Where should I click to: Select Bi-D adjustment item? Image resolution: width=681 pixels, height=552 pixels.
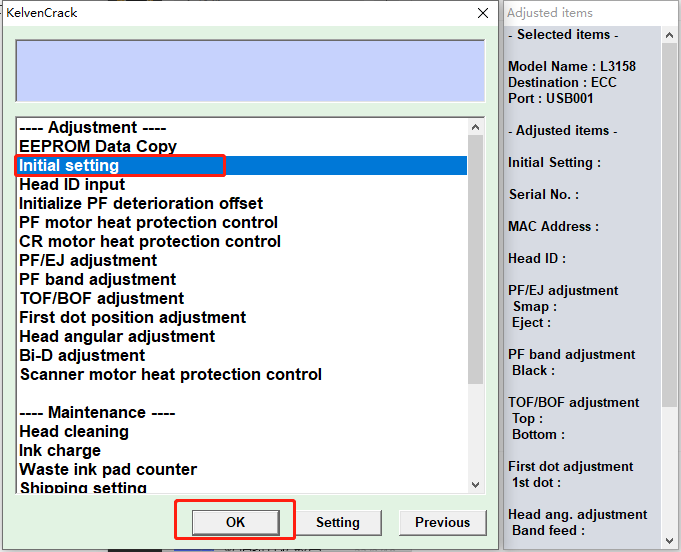[x=82, y=356]
